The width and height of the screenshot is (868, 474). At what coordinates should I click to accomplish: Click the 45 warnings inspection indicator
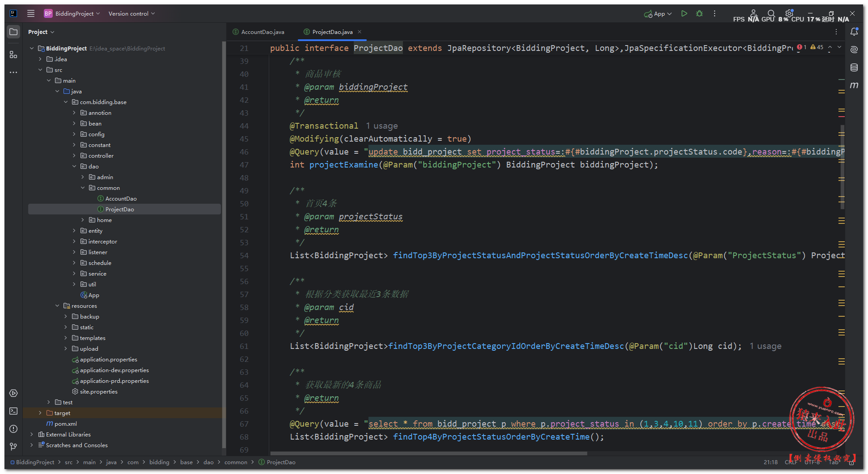click(x=817, y=47)
